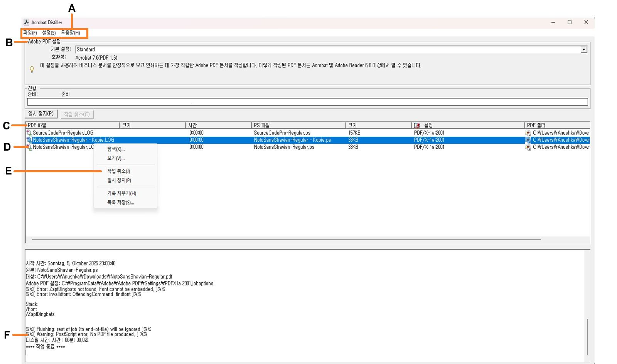
Task: Click PDF/X-1a:2001 in the NotoSansShavian-Regular.ps row
Action: click(x=429, y=147)
